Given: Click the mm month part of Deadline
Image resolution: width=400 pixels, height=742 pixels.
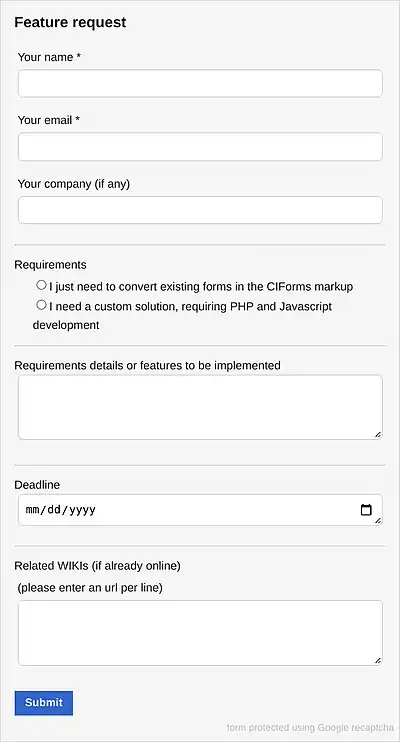Looking at the screenshot, I should point(33,510).
